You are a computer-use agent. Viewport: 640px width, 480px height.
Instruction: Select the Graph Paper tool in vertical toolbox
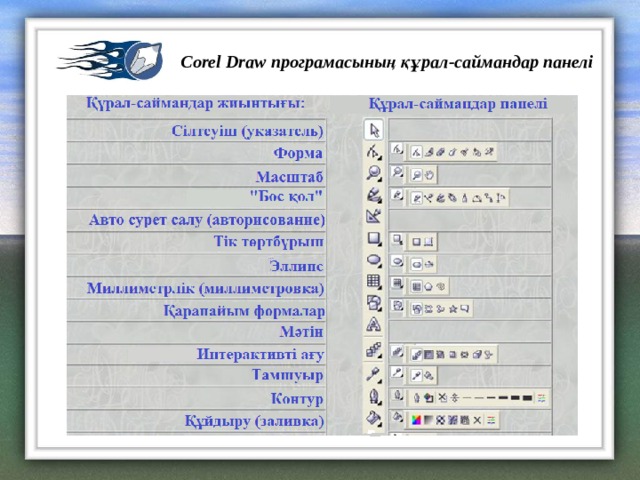tap(374, 282)
